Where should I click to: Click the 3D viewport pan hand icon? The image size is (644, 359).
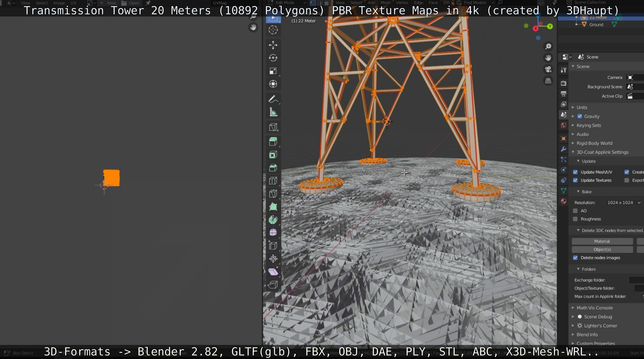[548, 58]
